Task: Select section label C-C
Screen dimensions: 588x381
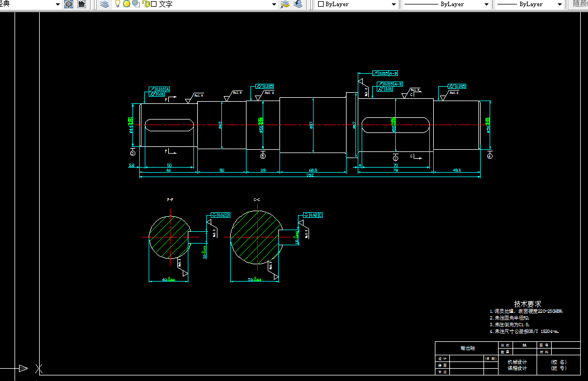Action: [257, 199]
